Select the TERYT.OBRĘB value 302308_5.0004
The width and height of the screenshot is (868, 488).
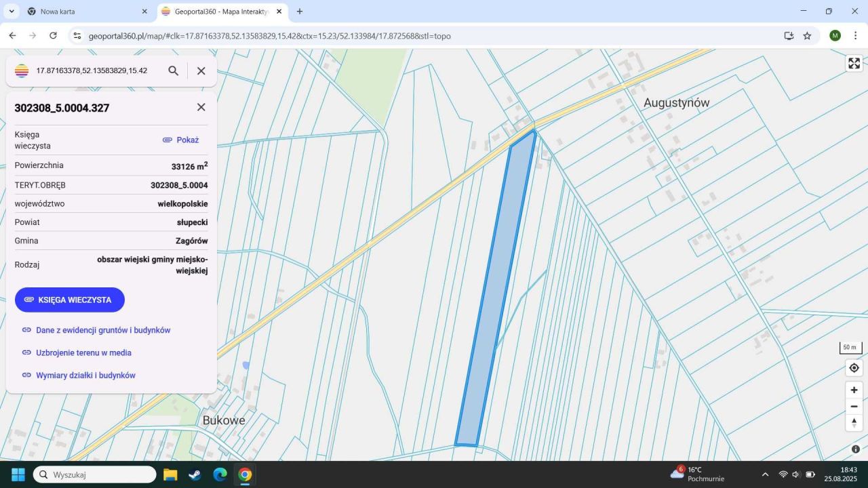pos(179,185)
